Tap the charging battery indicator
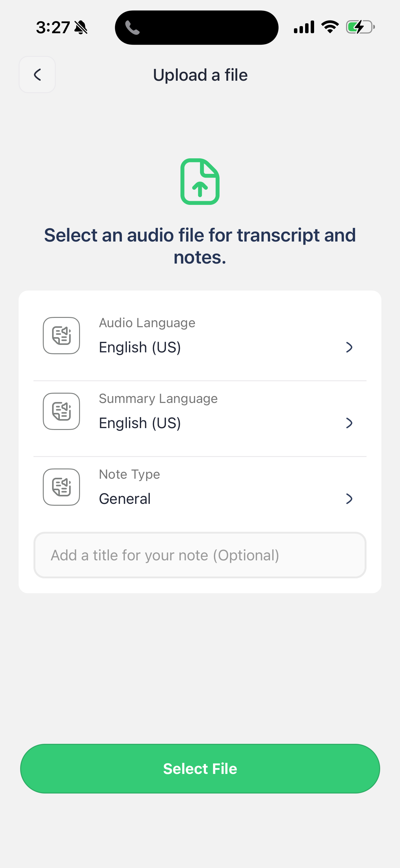Image resolution: width=400 pixels, height=868 pixels. 360,27
